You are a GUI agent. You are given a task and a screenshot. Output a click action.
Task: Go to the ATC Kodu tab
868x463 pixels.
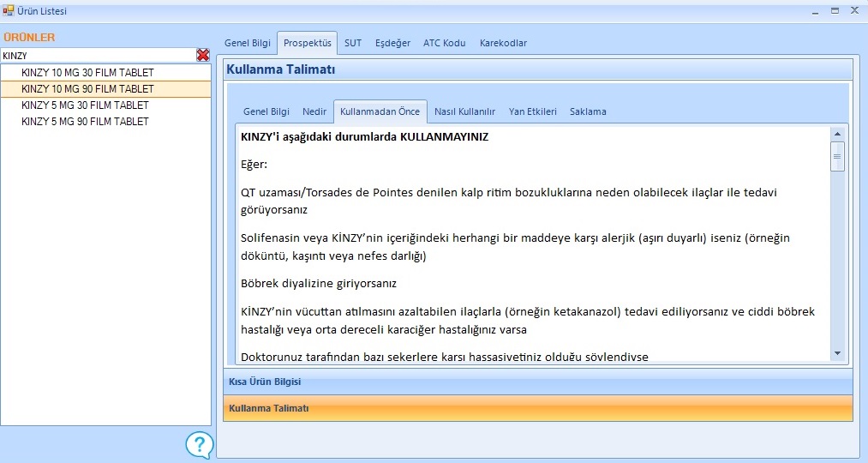pyautogui.click(x=444, y=43)
